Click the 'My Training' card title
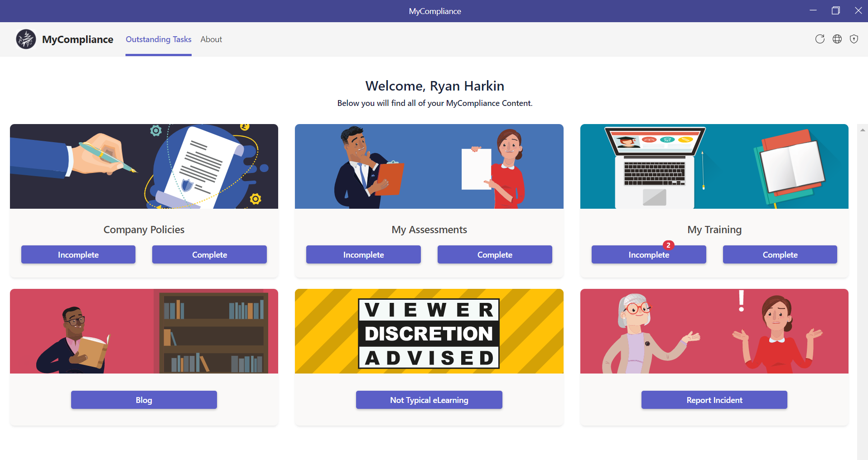The height and width of the screenshot is (460, 868). (714, 230)
